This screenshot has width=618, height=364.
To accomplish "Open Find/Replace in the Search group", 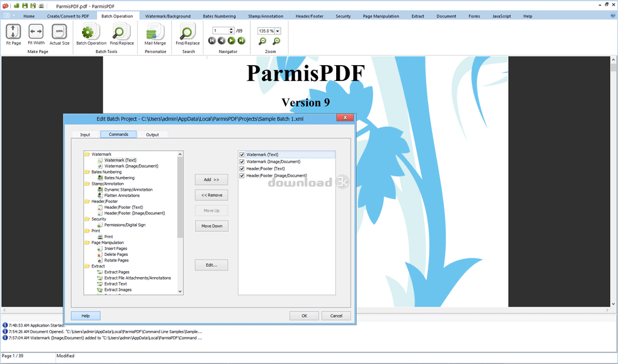I will coord(188,34).
